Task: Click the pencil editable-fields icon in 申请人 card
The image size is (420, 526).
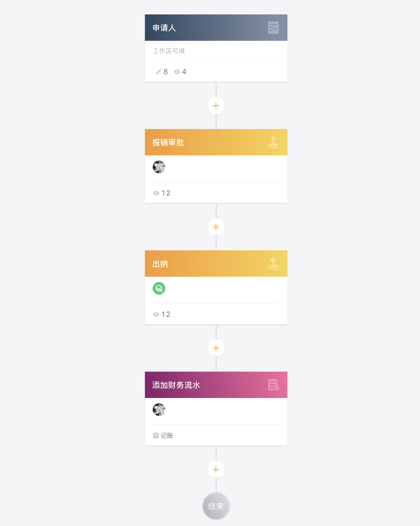Action: [x=159, y=72]
